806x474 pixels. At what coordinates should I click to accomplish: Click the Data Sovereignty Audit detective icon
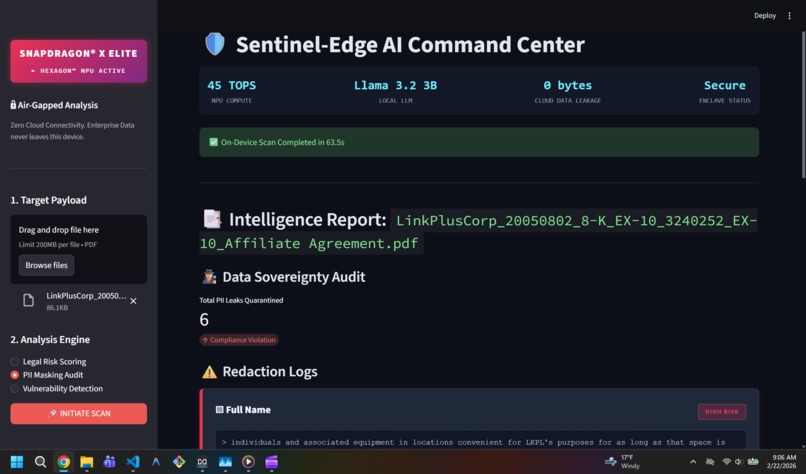[x=209, y=277]
